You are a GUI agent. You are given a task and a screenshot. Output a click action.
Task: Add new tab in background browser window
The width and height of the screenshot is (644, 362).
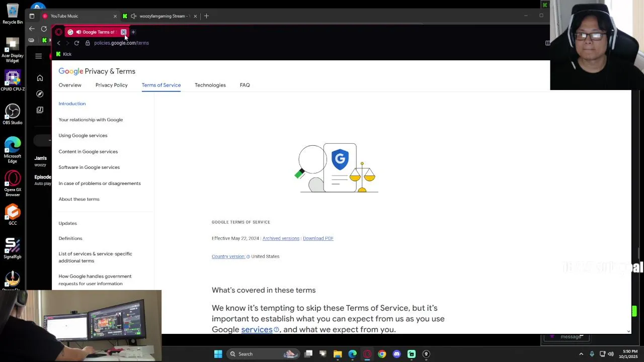(206, 16)
